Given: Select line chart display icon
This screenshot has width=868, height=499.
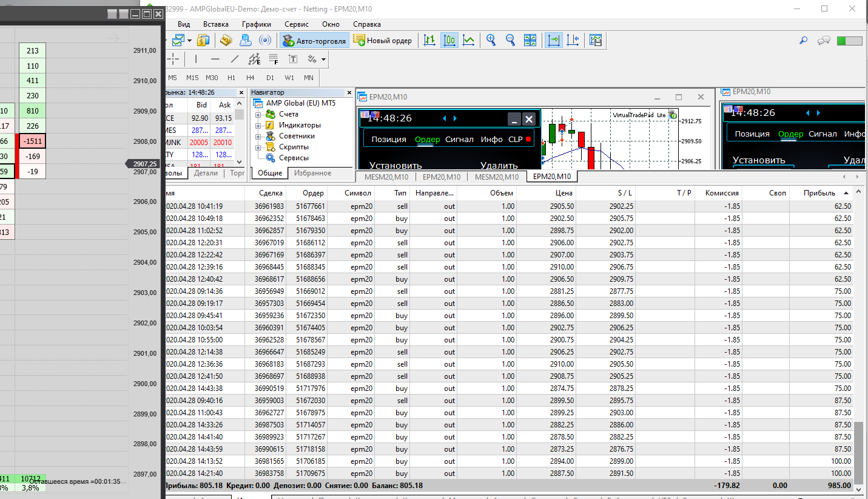Looking at the screenshot, I should pos(469,41).
